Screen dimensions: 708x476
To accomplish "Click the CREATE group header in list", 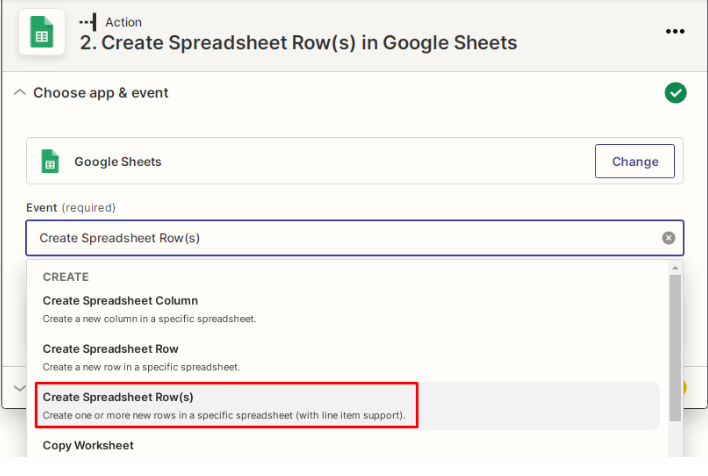I will [x=66, y=277].
